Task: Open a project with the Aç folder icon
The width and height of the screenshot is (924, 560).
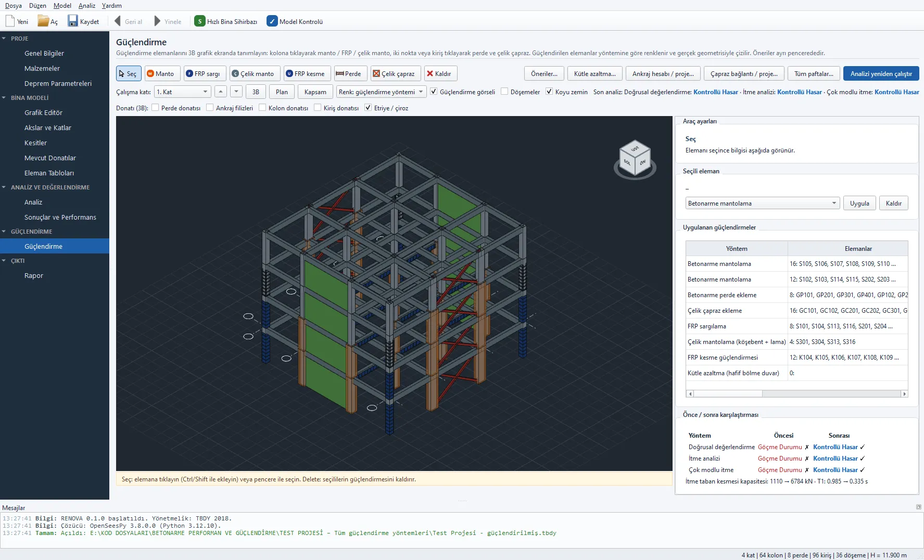Action: (43, 21)
